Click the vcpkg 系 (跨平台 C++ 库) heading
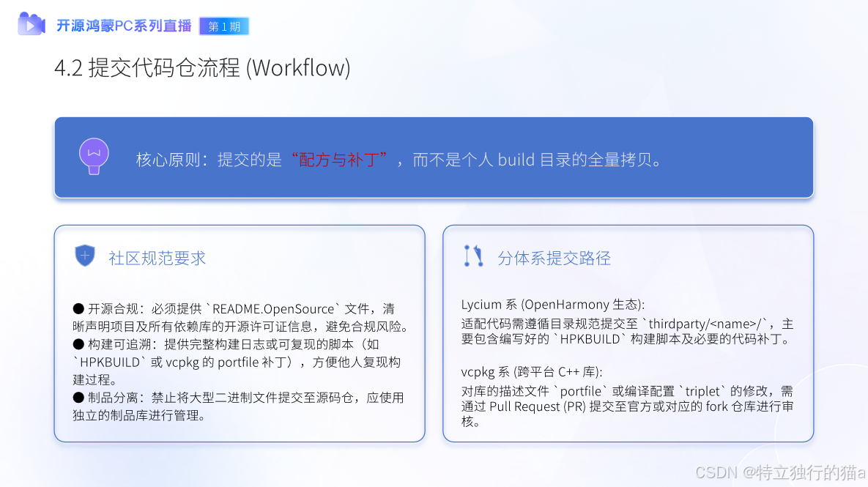Viewport: 868px width, 487px height. tap(532, 371)
